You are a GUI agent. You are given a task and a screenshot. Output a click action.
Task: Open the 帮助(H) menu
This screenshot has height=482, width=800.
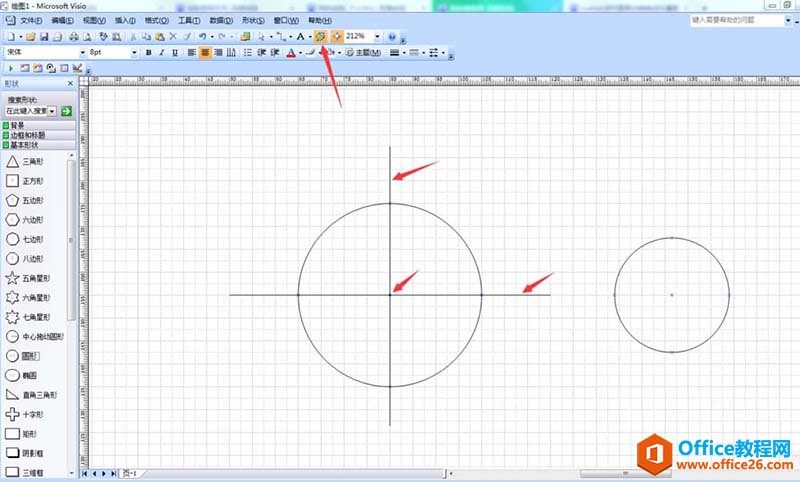point(320,20)
